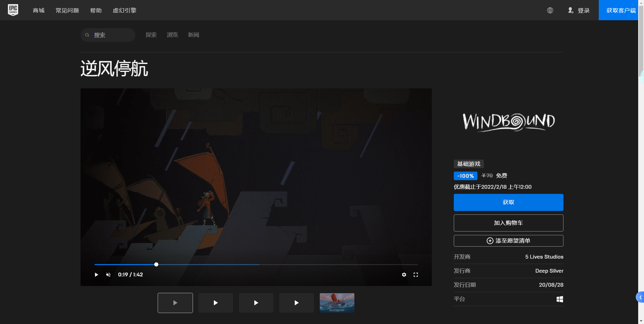Click the Windows platform icon

pyautogui.click(x=559, y=299)
